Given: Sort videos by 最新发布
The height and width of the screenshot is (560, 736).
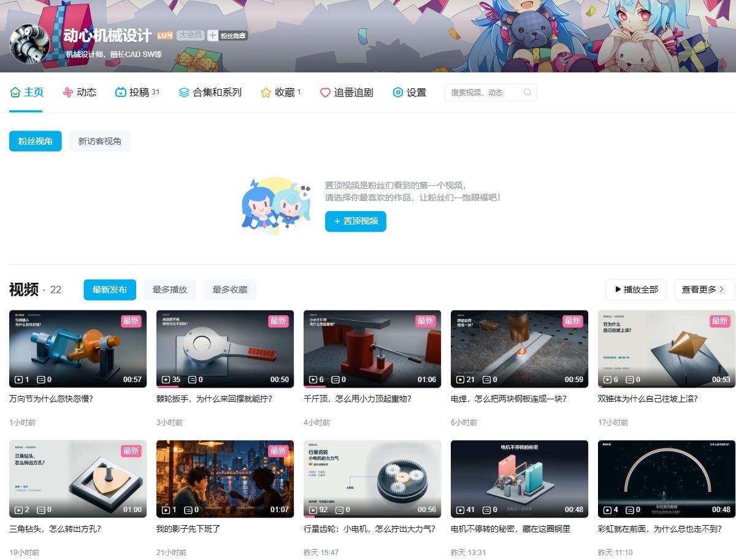Looking at the screenshot, I should point(110,290).
